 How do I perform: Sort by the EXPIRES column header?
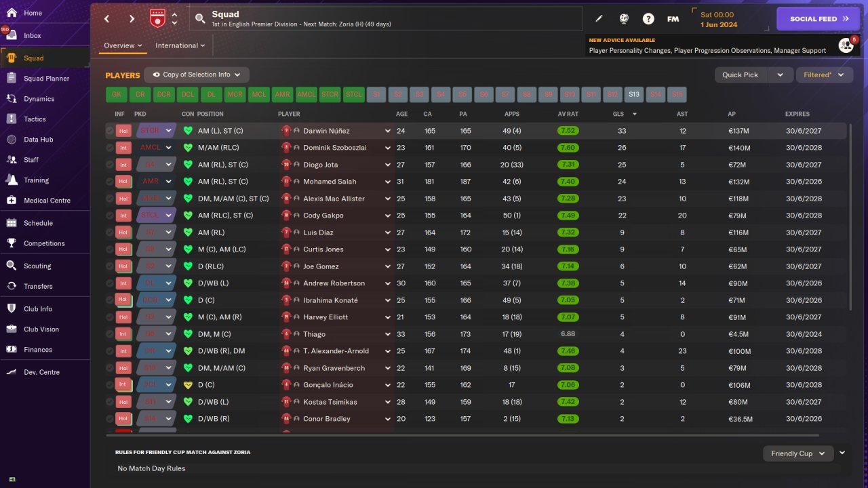click(x=797, y=114)
